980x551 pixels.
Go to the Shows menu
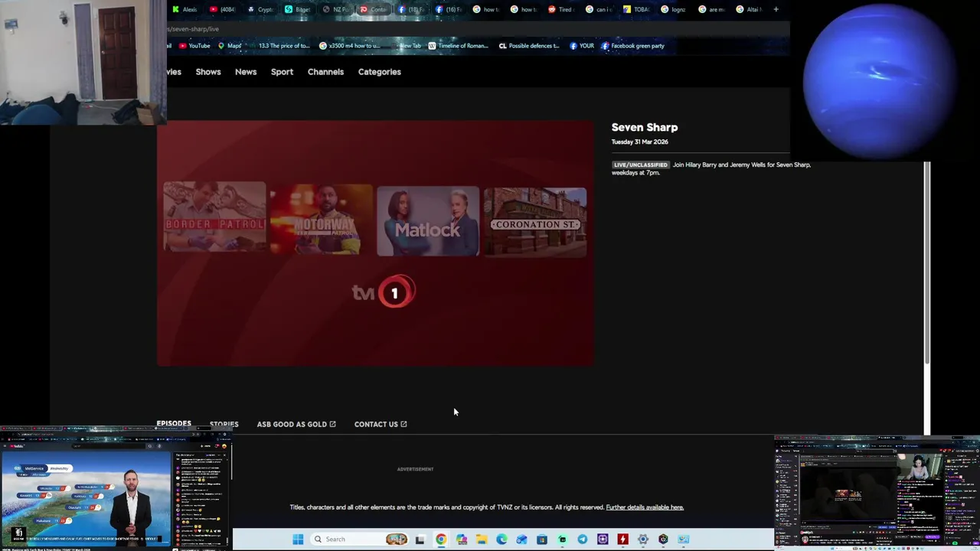(208, 72)
